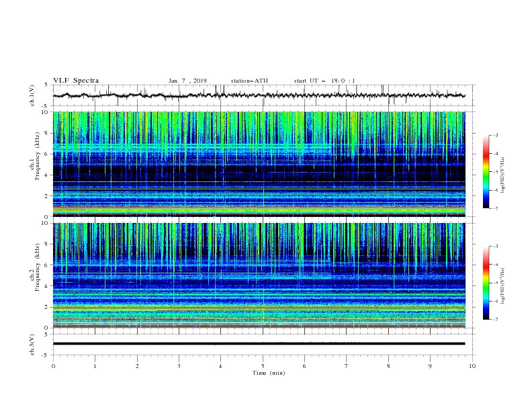
Task: Click the "-4" tick on ch.2 colorbar
Action: pyautogui.click(x=496, y=265)
